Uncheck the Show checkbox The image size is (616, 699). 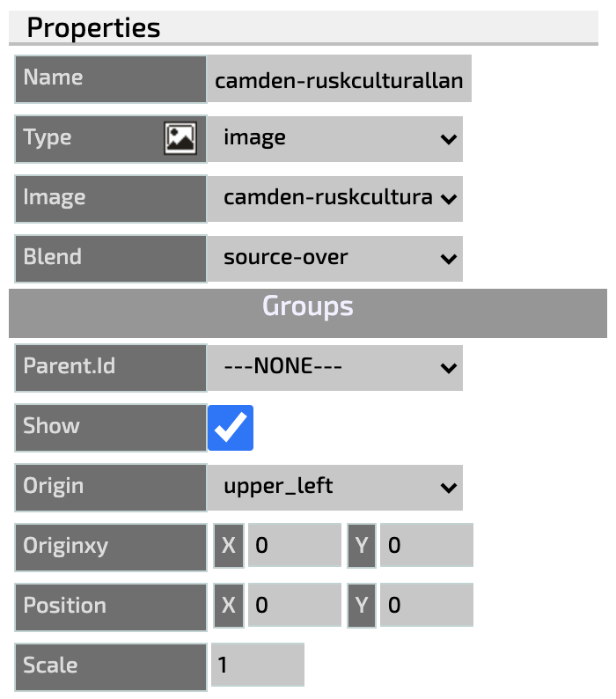click(231, 428)
